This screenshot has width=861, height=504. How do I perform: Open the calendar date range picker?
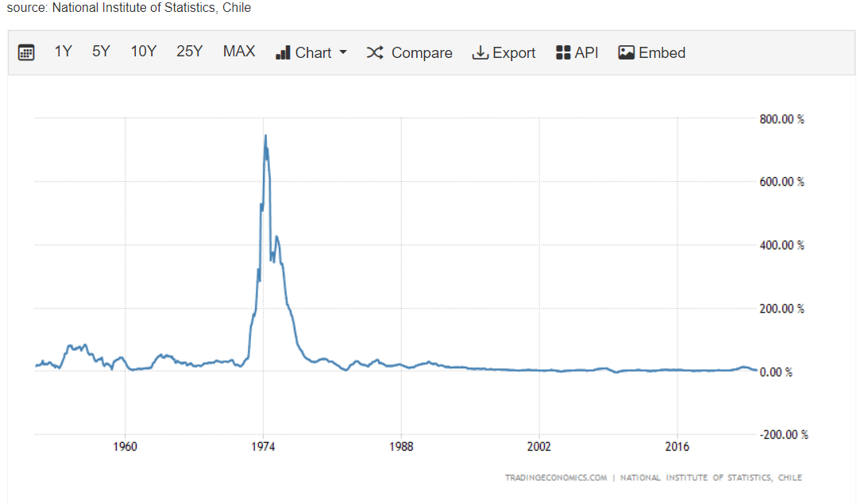[25, 52]
